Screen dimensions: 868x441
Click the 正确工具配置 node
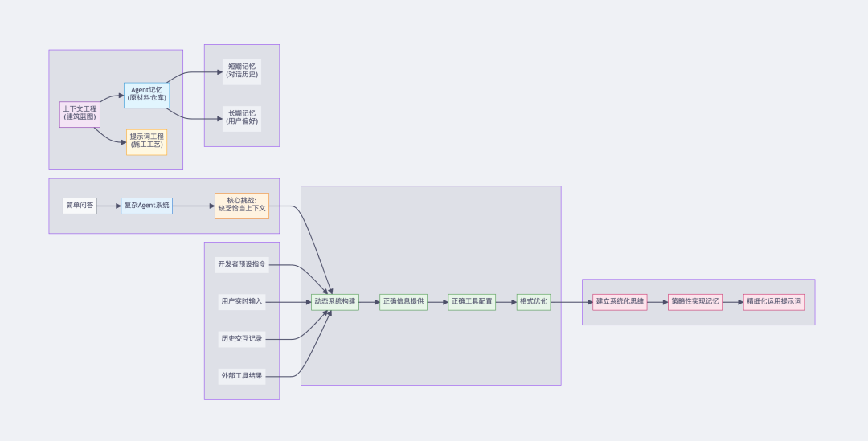473,302
